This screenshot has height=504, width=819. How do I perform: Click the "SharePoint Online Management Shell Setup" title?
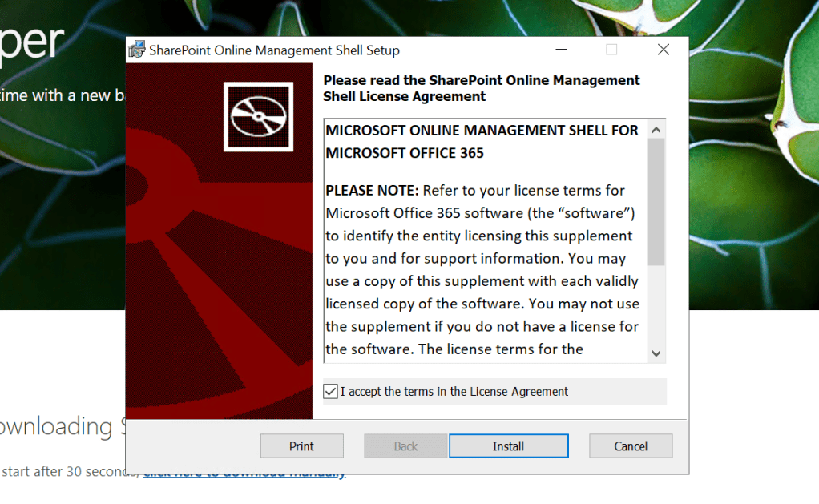274,50
